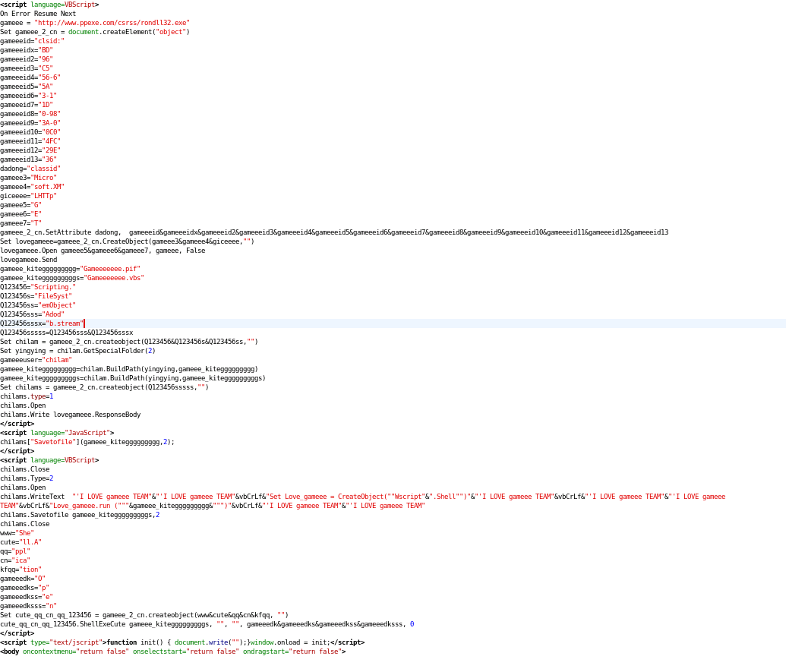
Task: Click the line qq="ppl"
Action: pos(15,551)
